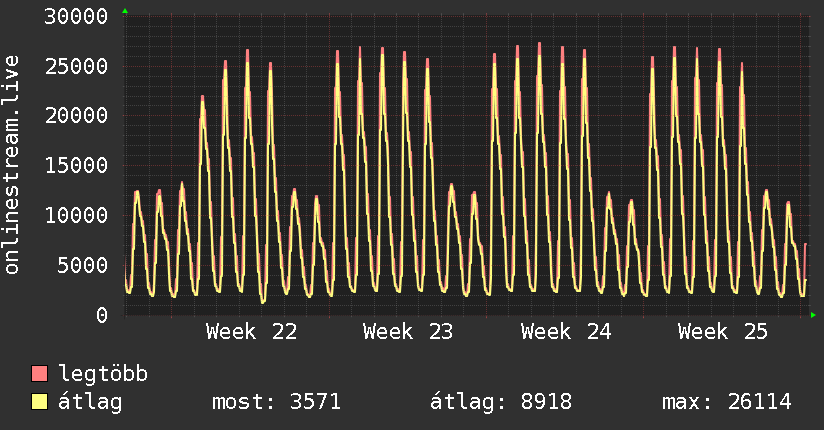Click the 'most: 3571' value
The height and width of the screenshot is (430, 824).
pos(276,402)
